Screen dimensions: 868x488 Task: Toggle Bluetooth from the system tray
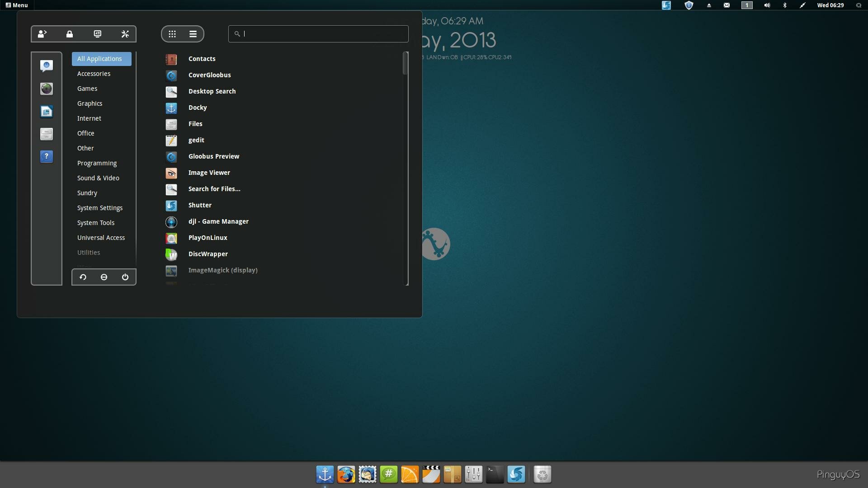(x=785, y=5)
